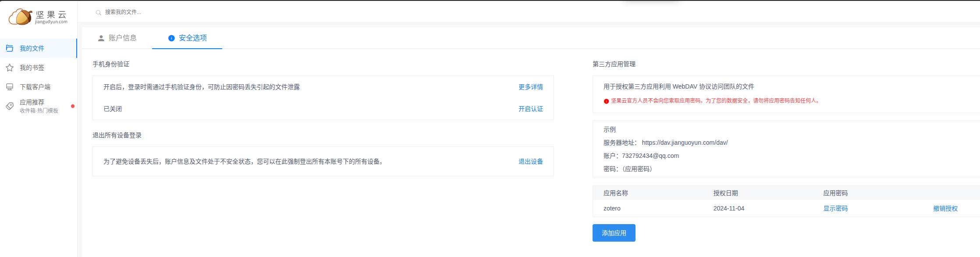Go to 下载客户端 in the sidebar
This screenshot has height=257, width=980.
coord(39,87)
